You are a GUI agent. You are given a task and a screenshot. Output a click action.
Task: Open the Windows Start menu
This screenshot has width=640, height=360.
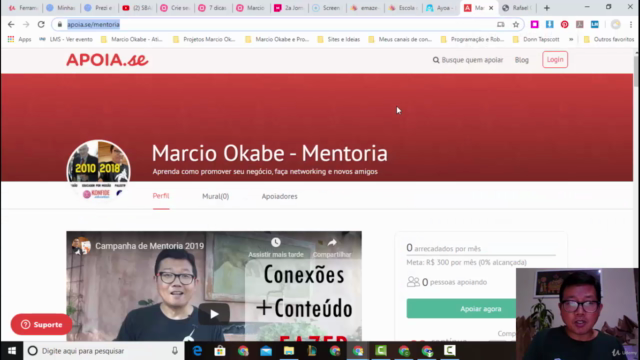coord(12,351)
